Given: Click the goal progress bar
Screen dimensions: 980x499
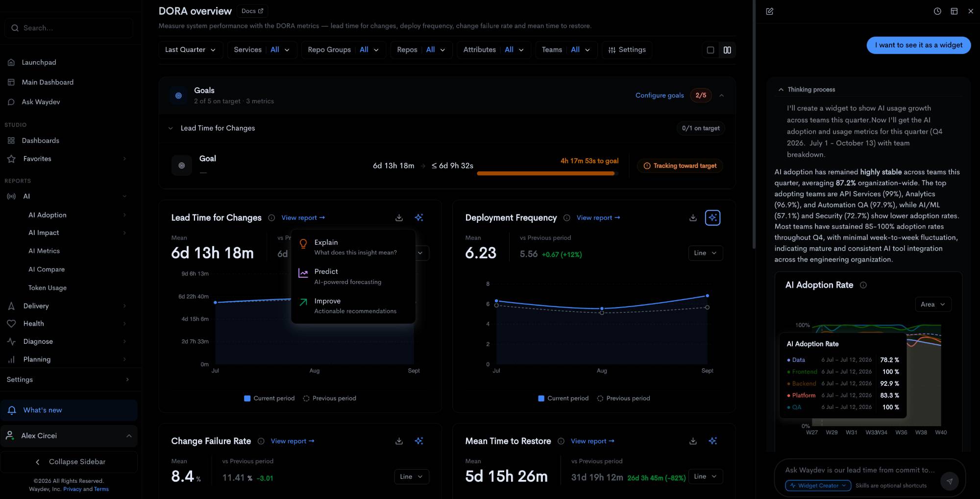Looking at the screenshot, I should [547, 173].
